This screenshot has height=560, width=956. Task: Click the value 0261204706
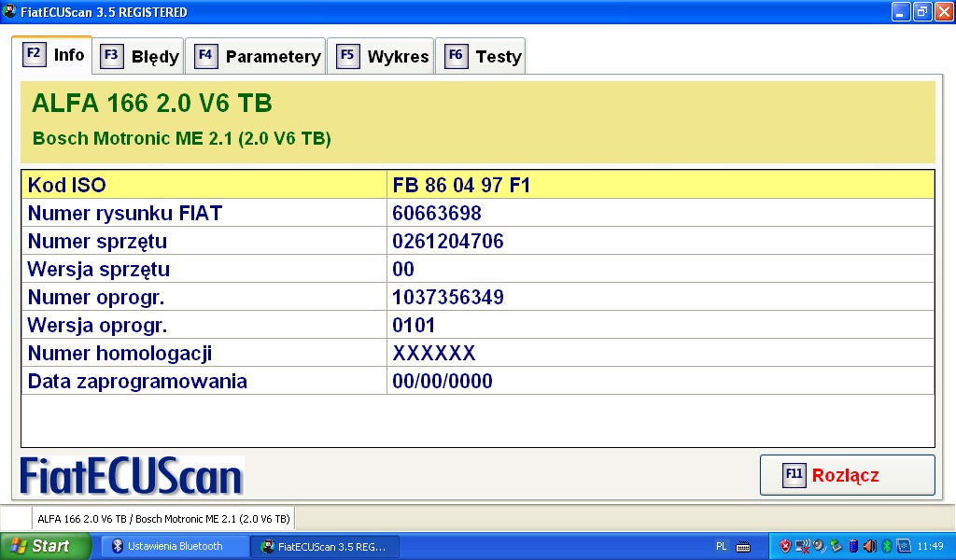tap(447, 242)
